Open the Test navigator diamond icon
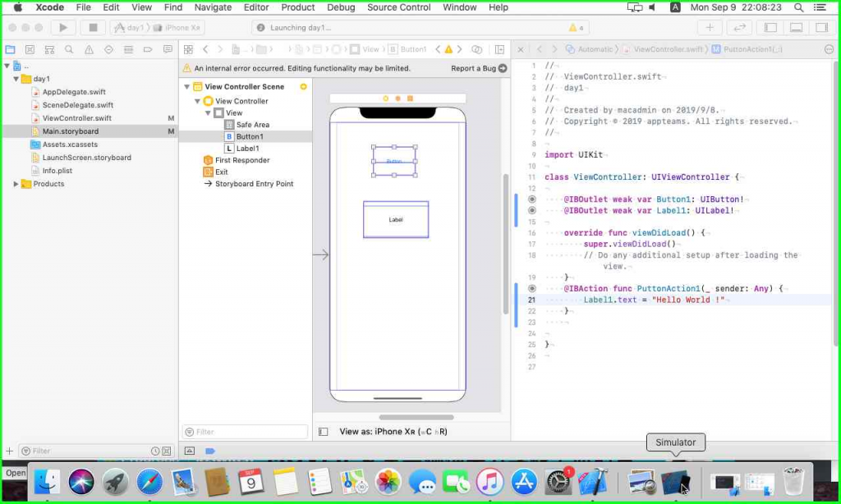The width and height of the screenshot is (841, 504). (108, 49)
